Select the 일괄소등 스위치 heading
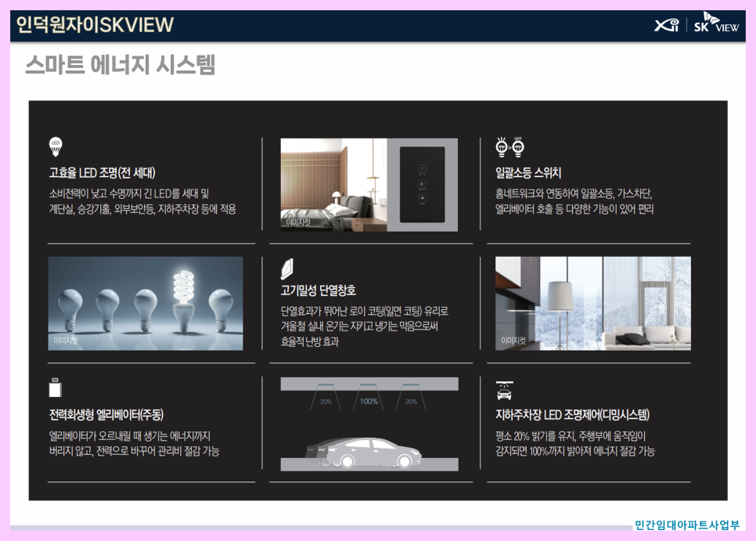 click(x=528, y=172)
